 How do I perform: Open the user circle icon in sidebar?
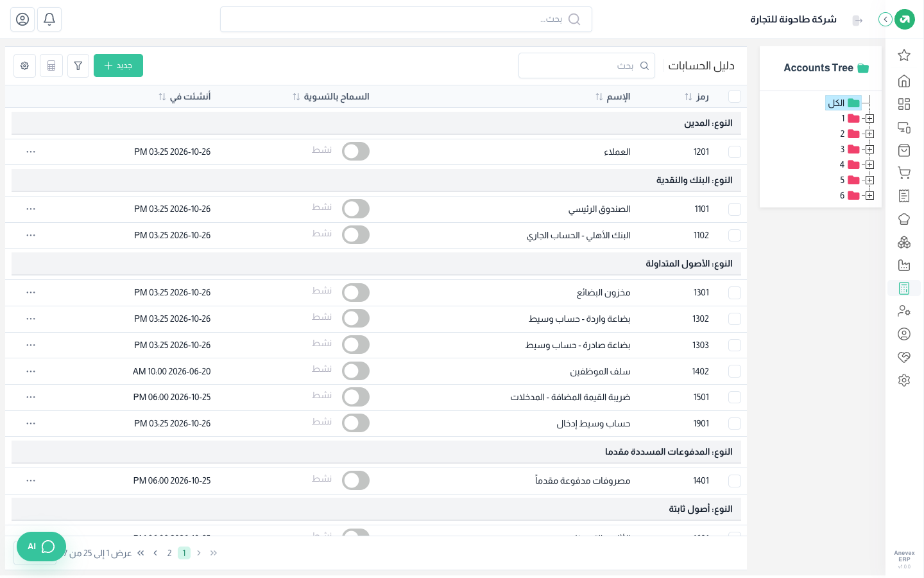pyautogui.click(x=904, y=334)
